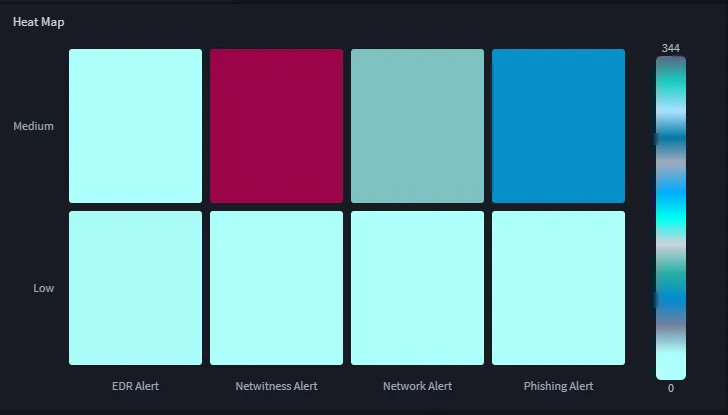Select the Medium Network Alert cell
The height and width of the screenshot is (415, 728).
click(x=417, y=126)
